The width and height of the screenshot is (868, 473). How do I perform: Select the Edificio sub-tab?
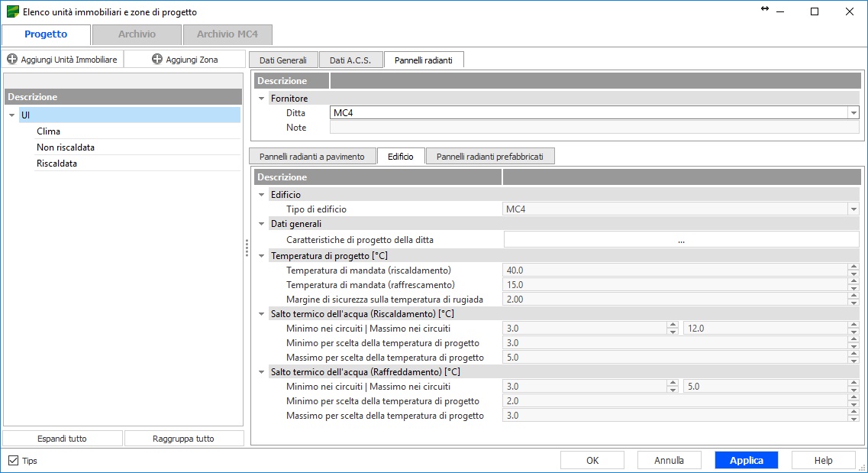(401, 156)
